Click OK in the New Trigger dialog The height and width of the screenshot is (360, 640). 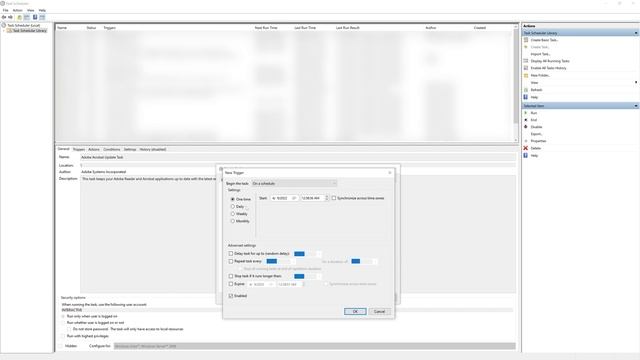355,311
